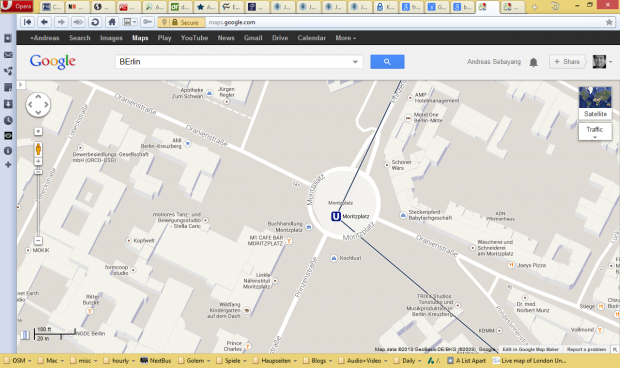
Task: Expand the search box dropdown arrow
Action: pos(355,62)
